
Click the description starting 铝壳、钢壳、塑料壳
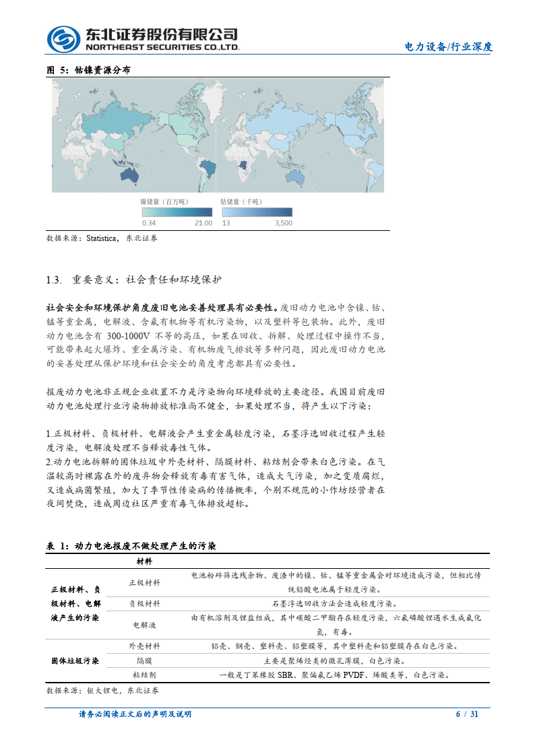[335, 646]
